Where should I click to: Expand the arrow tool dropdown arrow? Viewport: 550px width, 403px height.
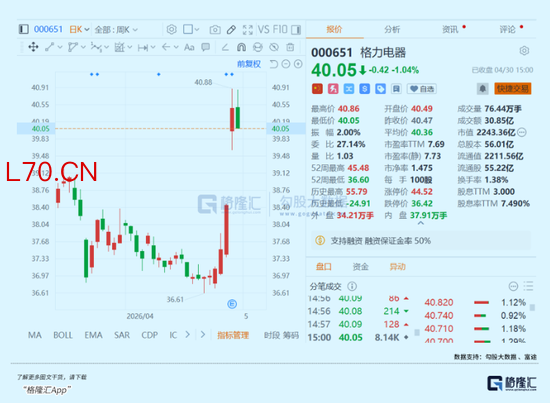[x=176, y=47]
